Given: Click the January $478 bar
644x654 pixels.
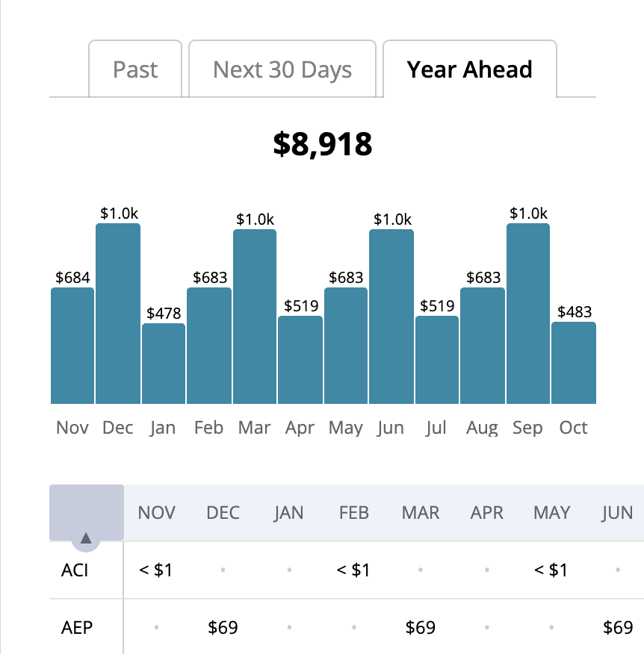Looking at the screenshot, I should pyautogui.click(x=164, y=364).
